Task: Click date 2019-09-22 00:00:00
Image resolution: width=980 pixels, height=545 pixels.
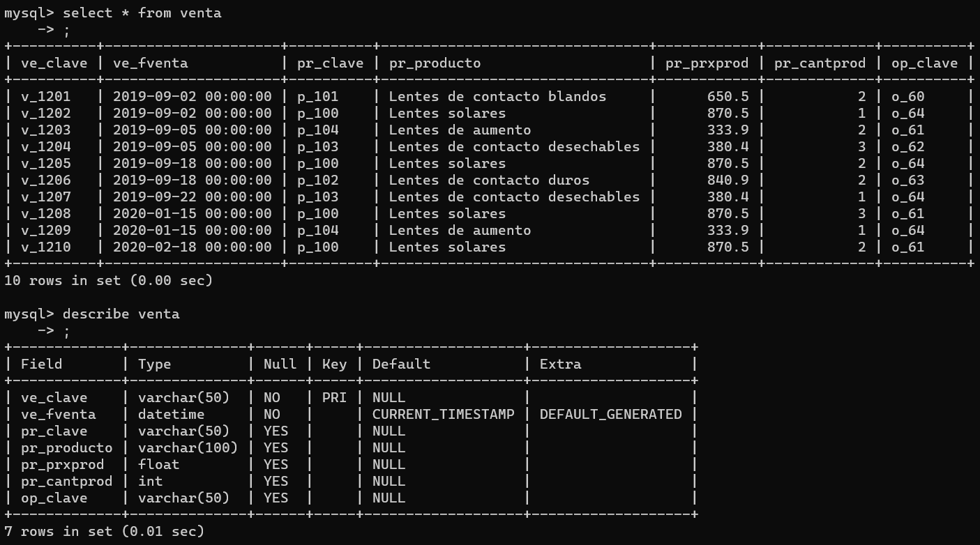Action: click(193, 197)
